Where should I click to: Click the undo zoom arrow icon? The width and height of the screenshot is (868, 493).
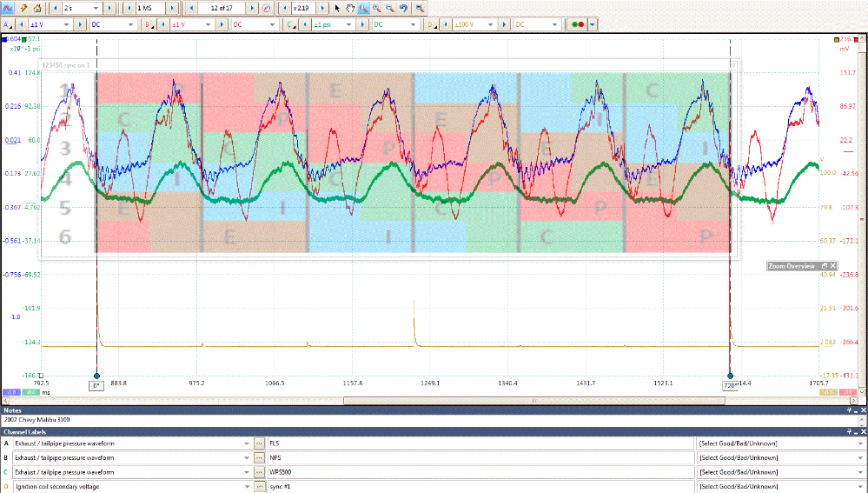click(x=403, y=7)
